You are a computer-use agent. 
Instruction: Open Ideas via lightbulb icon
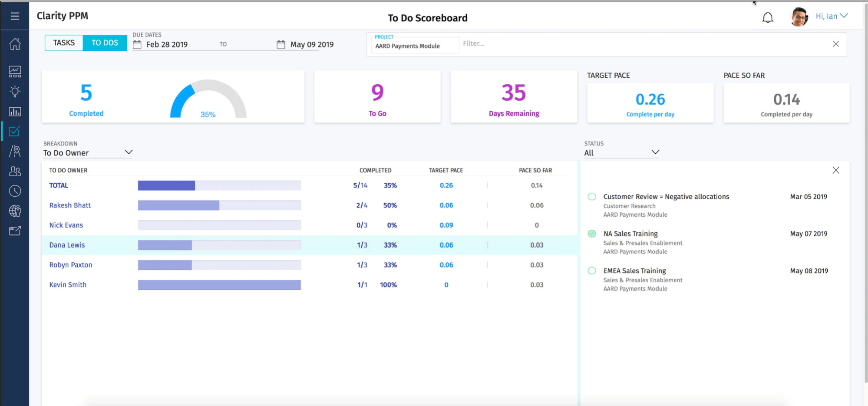coord(15,92)
